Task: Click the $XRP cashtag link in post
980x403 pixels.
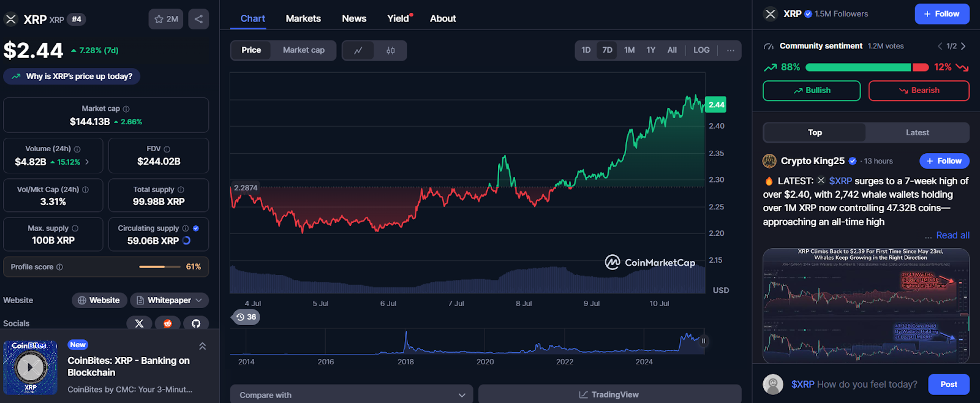Action: pyautogui.click(x=840, y=181)
